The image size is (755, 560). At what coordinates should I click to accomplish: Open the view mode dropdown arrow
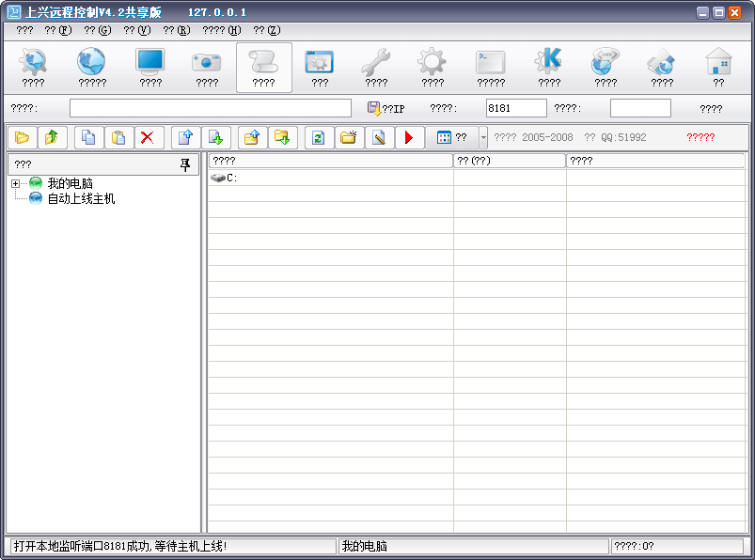pyautogui.click(x=483, y=138)
